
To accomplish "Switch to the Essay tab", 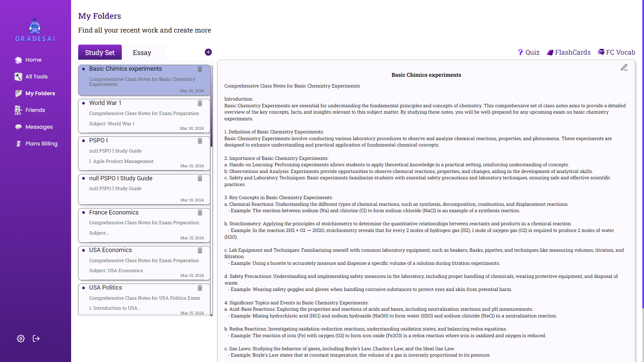I will (x=142, y=53).
